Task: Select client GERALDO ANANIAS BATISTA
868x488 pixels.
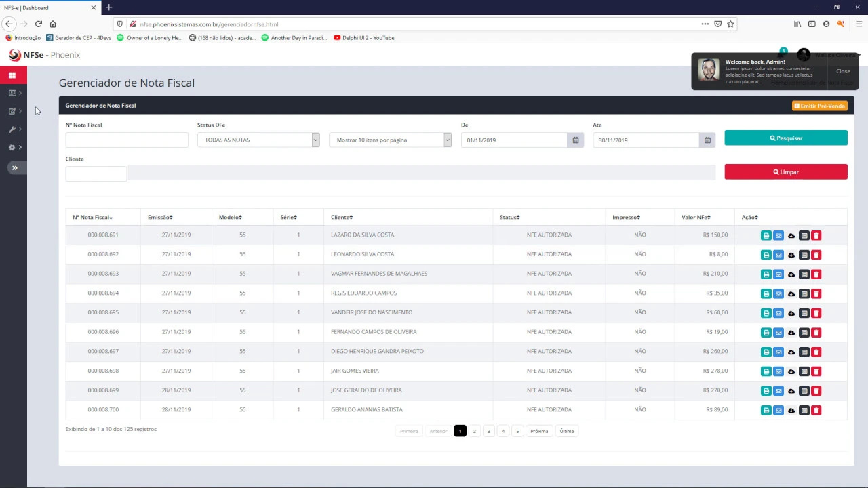Action: (x=366, y=409)
